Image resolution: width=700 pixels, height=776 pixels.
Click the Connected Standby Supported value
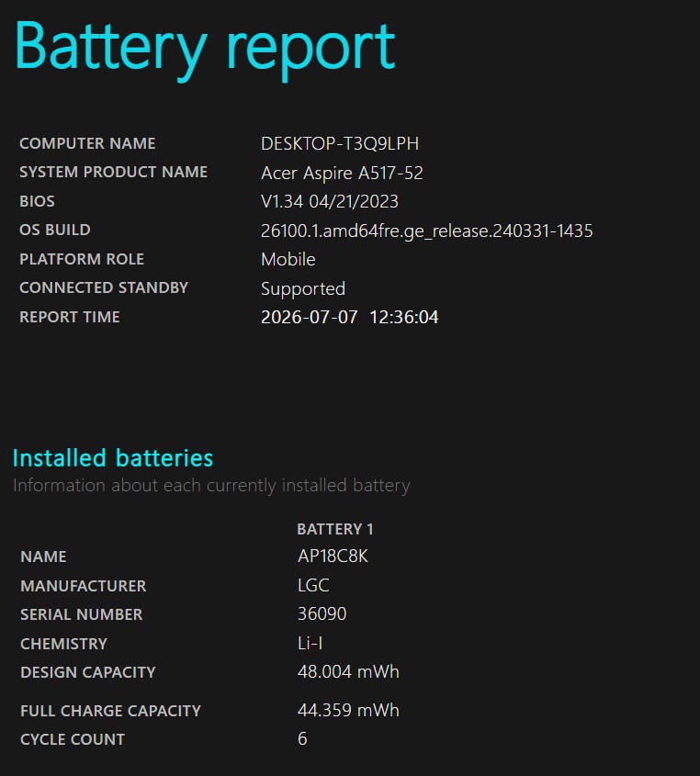(x=303, y=289)
